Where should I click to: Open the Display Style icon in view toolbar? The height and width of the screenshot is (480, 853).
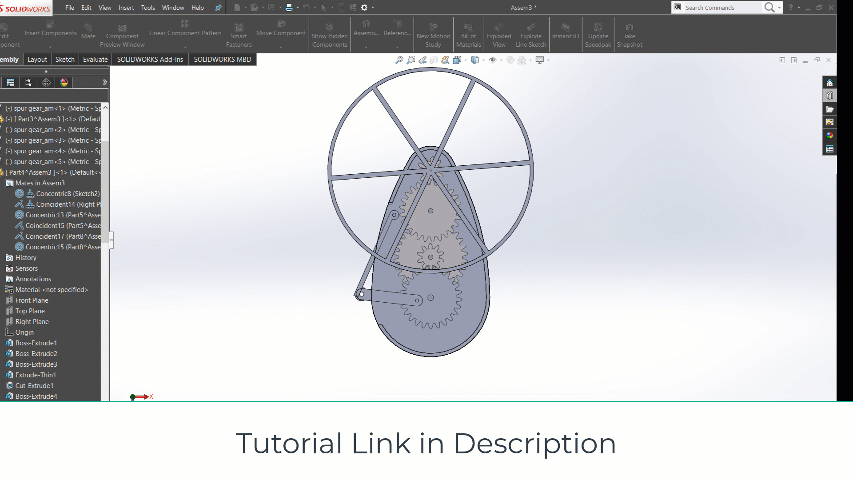pyautogui.click(x=475, y=60)
